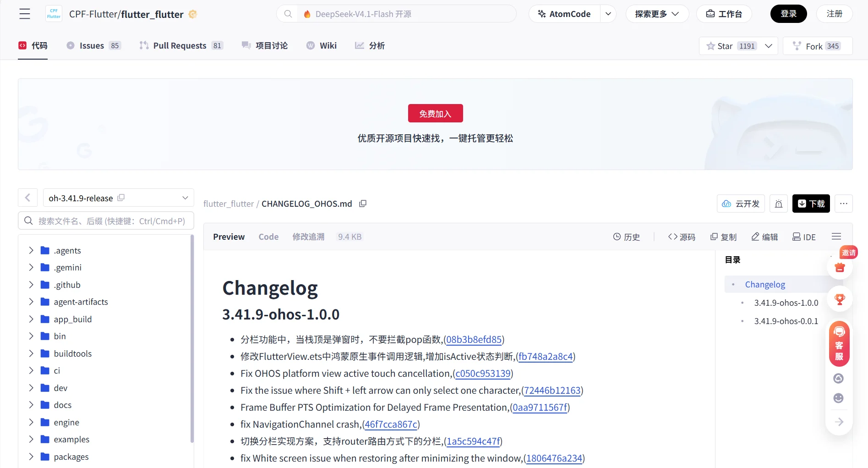Expand the AtomCode dropdown arrow

click(x=608, y=14)
